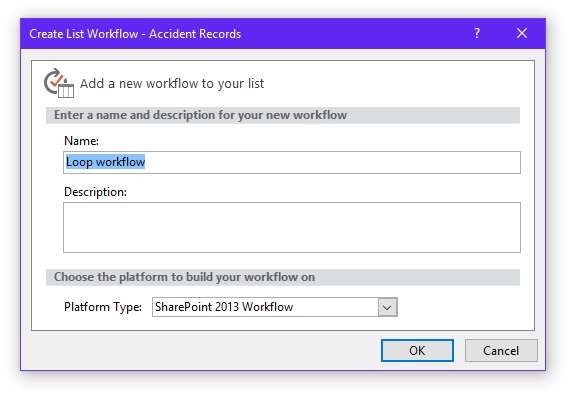Open the Platform Type dropdown arrow

[x=387, y=307]
